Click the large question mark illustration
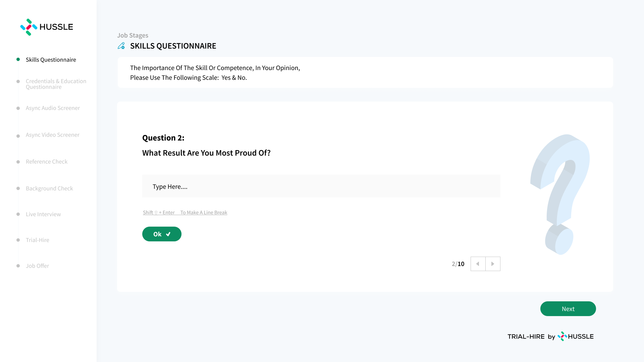This screenshot has height=362, width=644. pos(560,194)
